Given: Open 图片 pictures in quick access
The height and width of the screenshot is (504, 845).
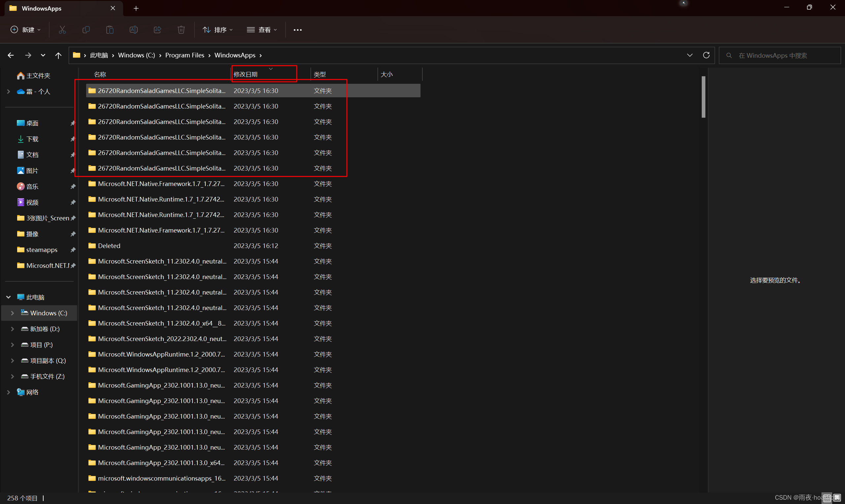Looking at the screenshot, I should coord(28,171).
